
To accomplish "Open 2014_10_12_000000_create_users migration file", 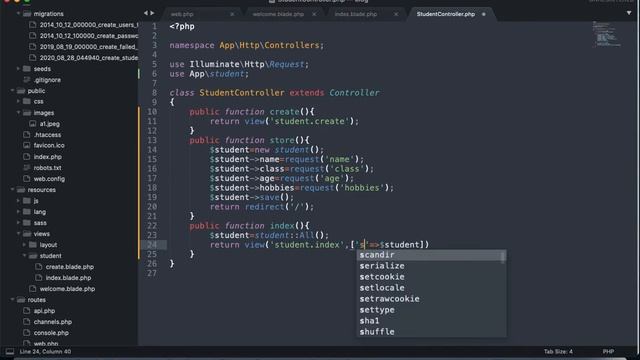I will click(x=89, y=25).
